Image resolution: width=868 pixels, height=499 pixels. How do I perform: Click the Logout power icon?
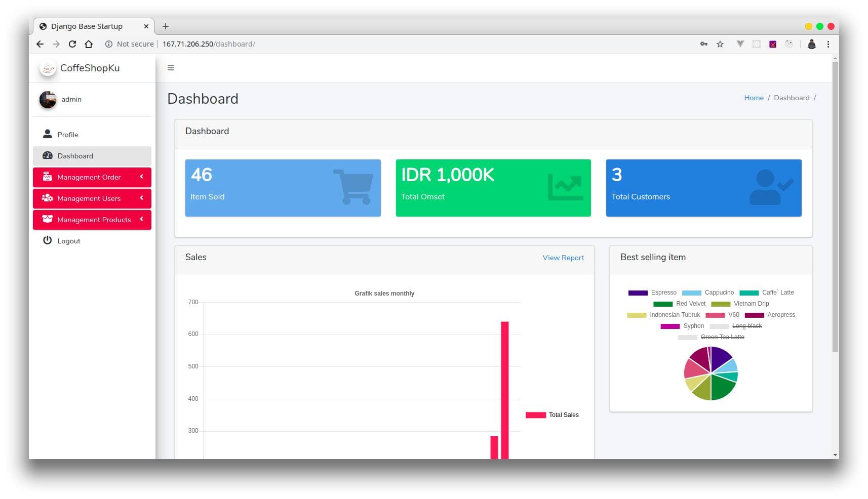click(x=48, y=240)
